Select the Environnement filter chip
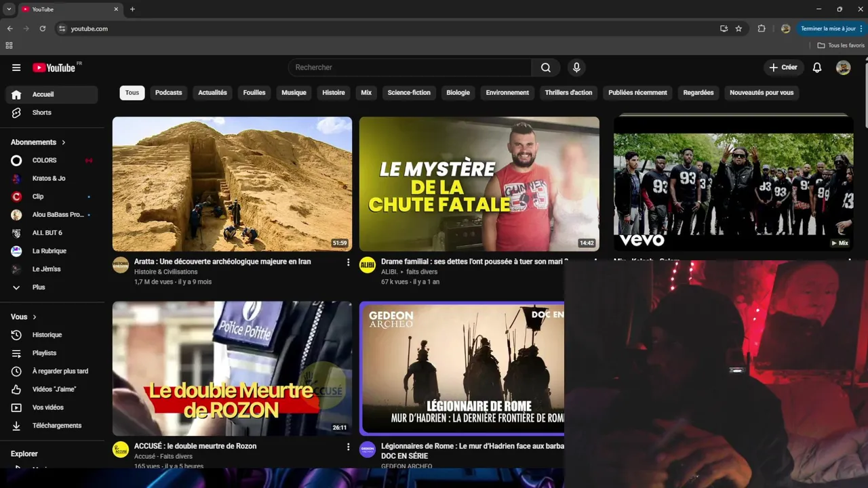 pos(507,93)
